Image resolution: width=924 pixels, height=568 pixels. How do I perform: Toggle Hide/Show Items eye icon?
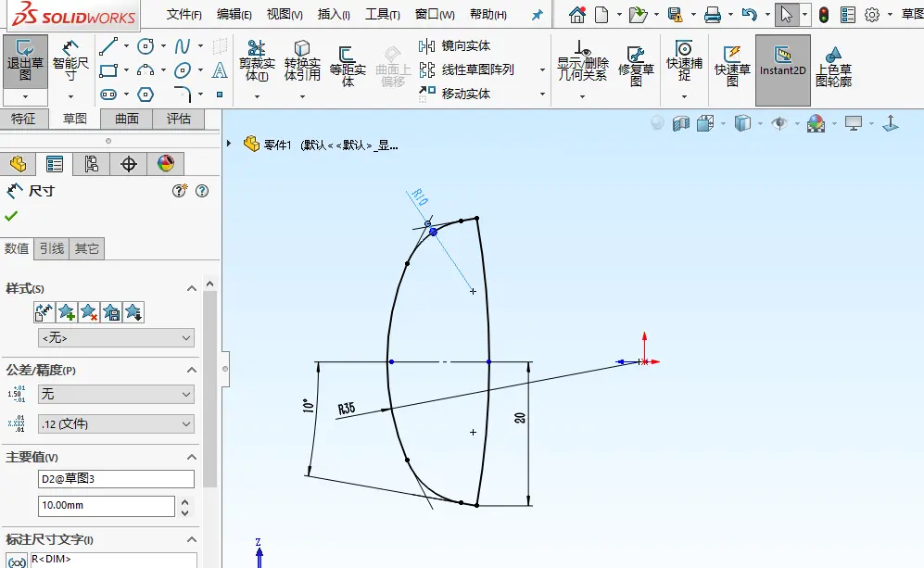click(779, 123)
